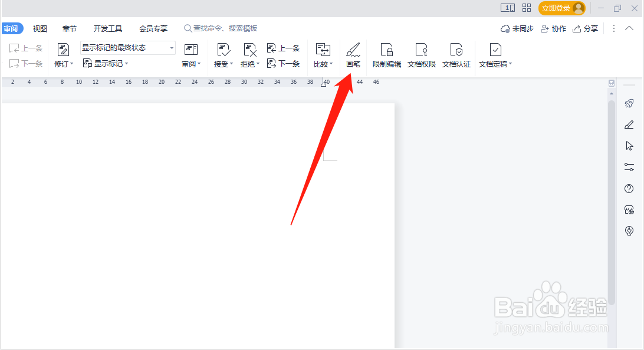The height and width of the screenshot is (350, 644).
Task: Click the window layout icon in title bar
Action: pyautogui.click(x=508, y=8)
